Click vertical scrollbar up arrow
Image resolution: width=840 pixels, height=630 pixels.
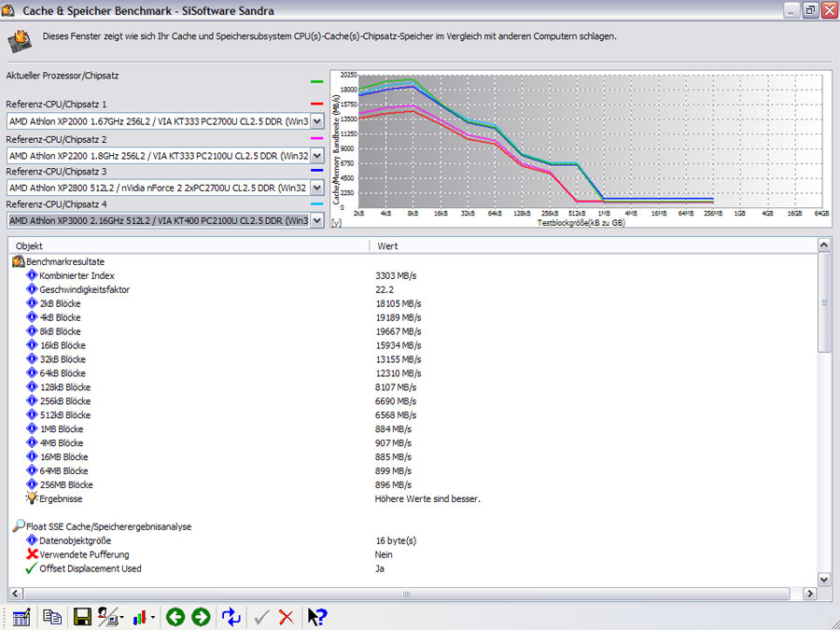[x=824, y=245]
